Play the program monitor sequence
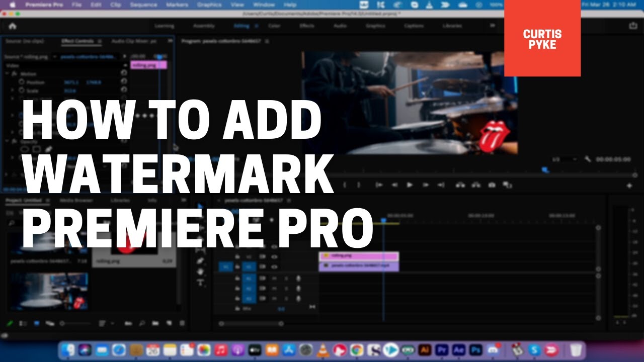The image size is (644, 362). 410,185
